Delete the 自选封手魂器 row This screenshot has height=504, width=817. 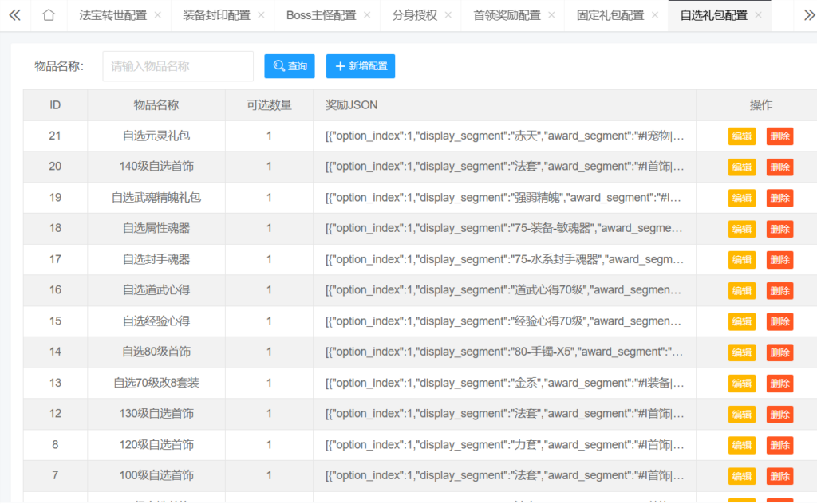click(x=780, y=260)
